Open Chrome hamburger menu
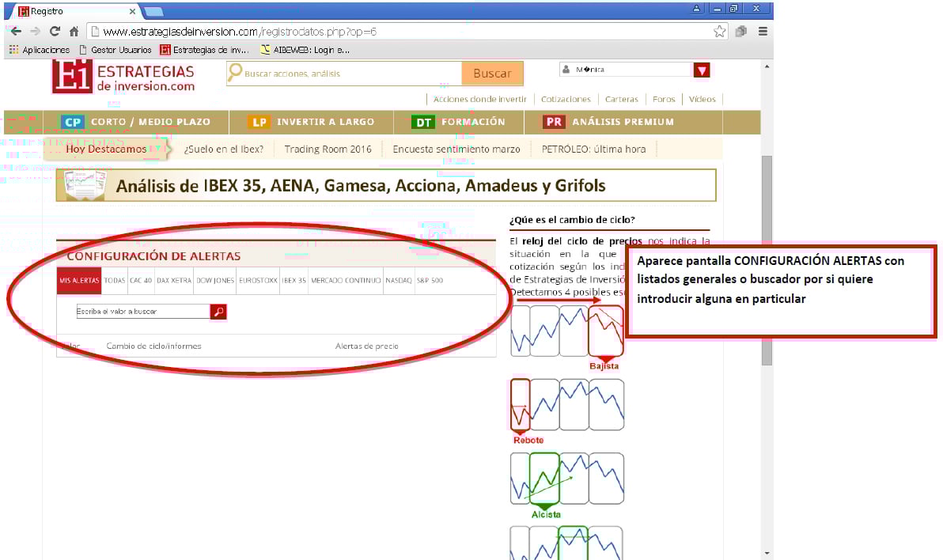943x560 pixels. point(763,32)
